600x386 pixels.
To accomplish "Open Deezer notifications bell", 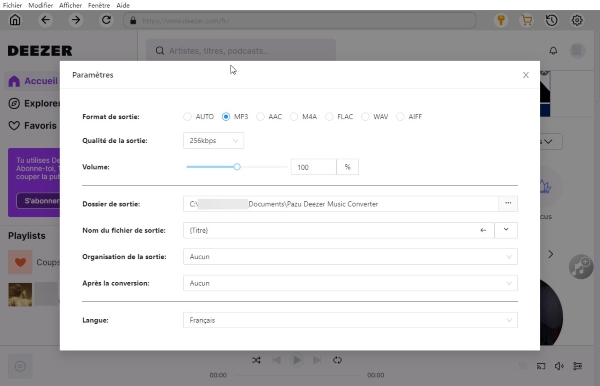I will (553, 50).
